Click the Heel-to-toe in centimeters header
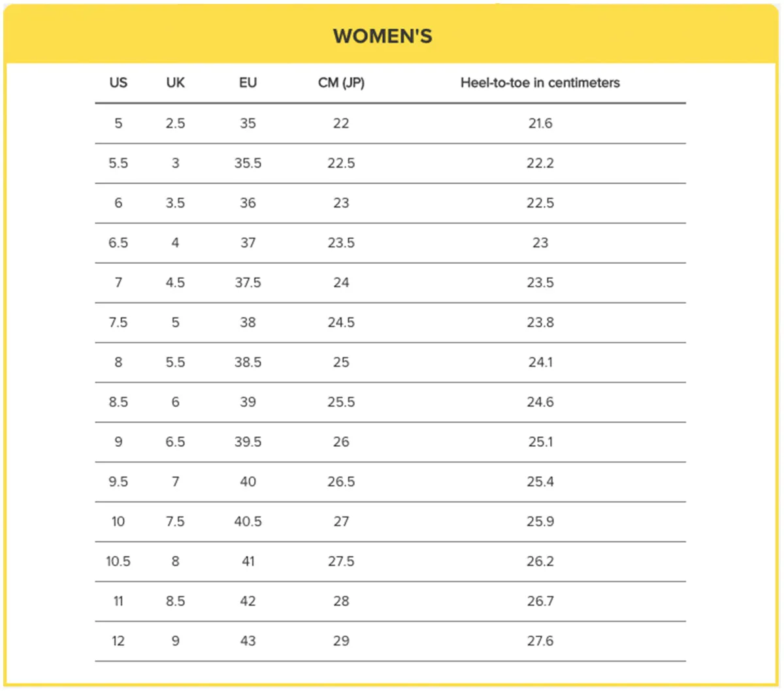The height and width of the screenshot is (691, 784). tap(540, 83)
